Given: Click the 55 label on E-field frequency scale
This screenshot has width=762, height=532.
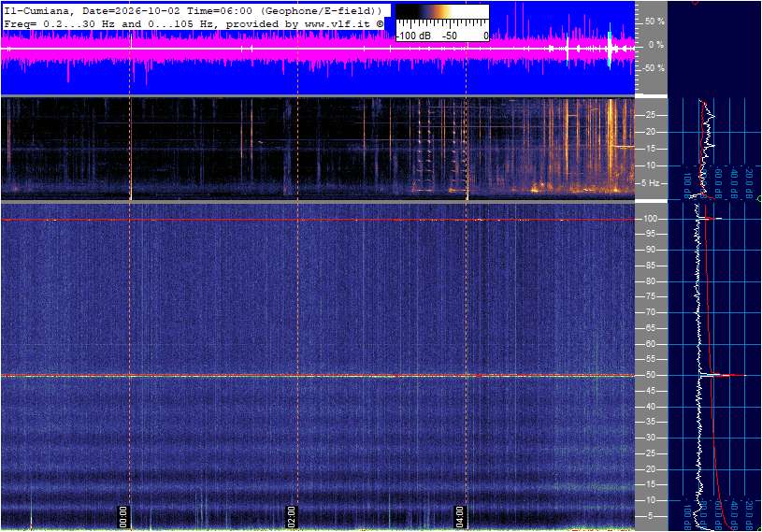Looking at the screenshot, I should 650,360.
